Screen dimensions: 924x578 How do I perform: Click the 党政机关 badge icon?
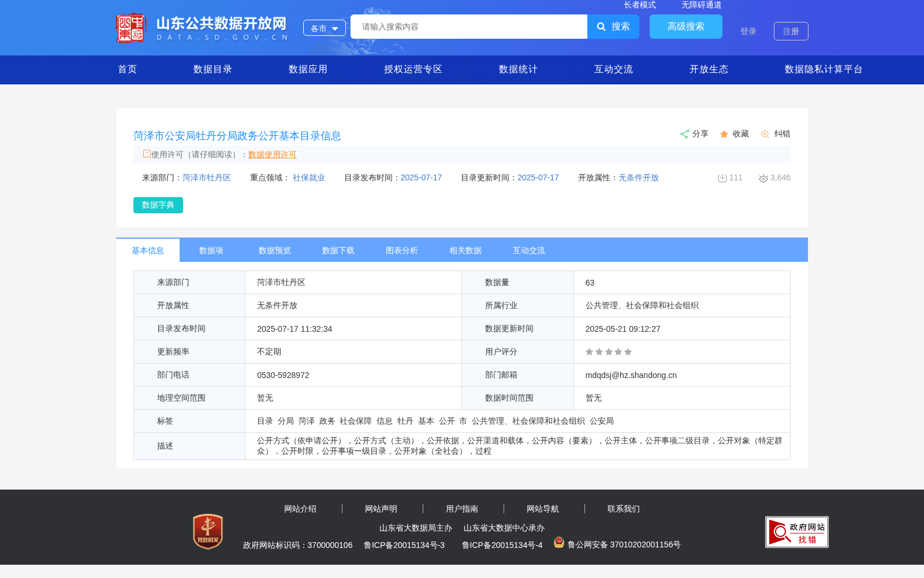208,531
